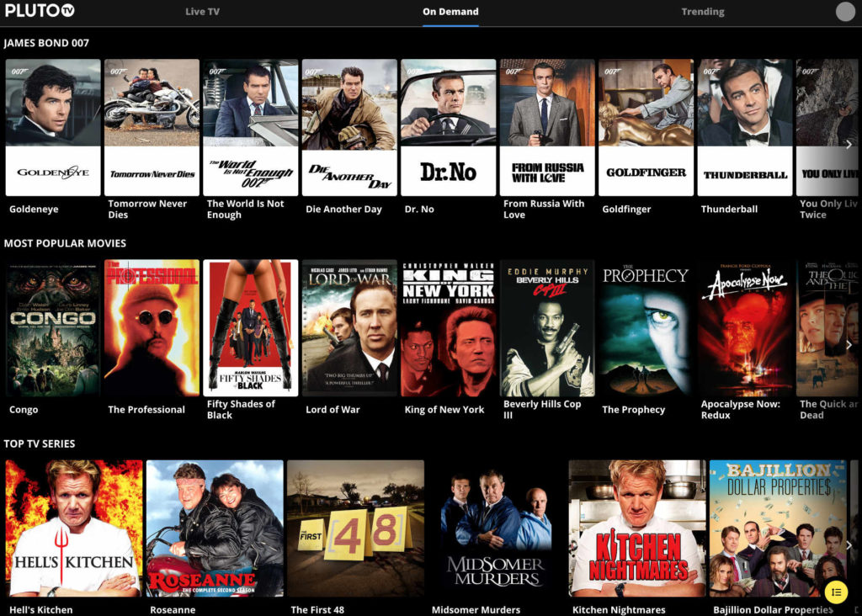Viewport: 862px width, 616px height.
Task: Open the Goldfinger movie thumbnail
Action: point(646,127)
